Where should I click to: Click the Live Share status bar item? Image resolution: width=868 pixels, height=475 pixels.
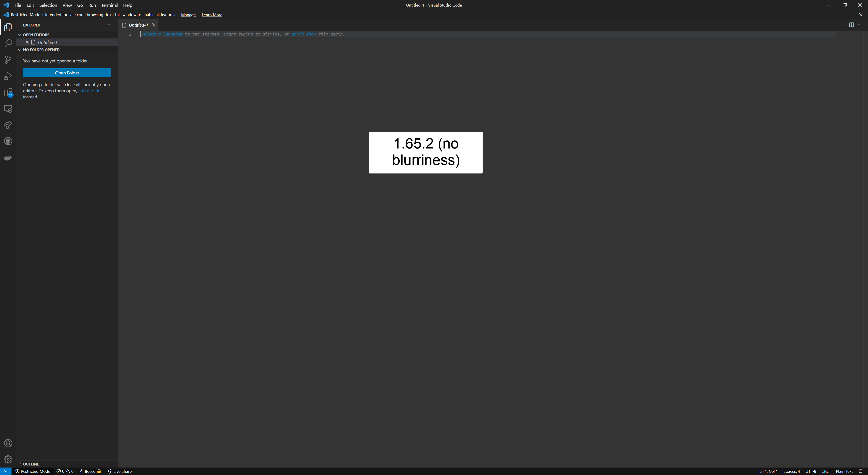(x=120, y=471)
